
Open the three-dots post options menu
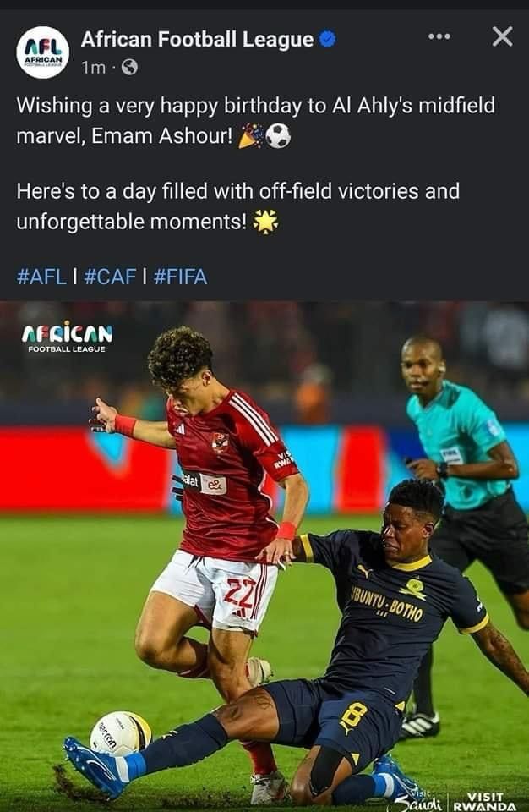pos(439,36)
